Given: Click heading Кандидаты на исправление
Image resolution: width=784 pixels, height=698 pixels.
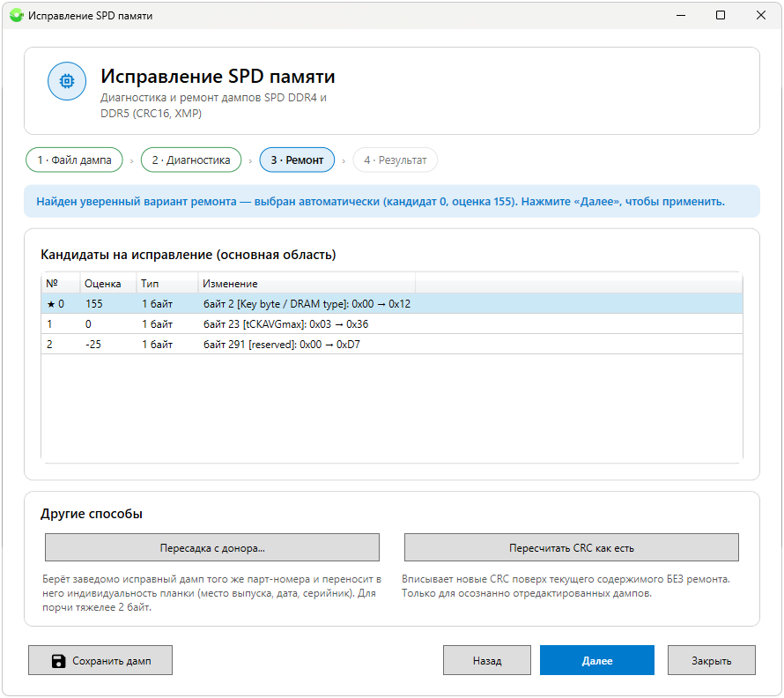Looking at the screenshot, I should coord(188,255).
